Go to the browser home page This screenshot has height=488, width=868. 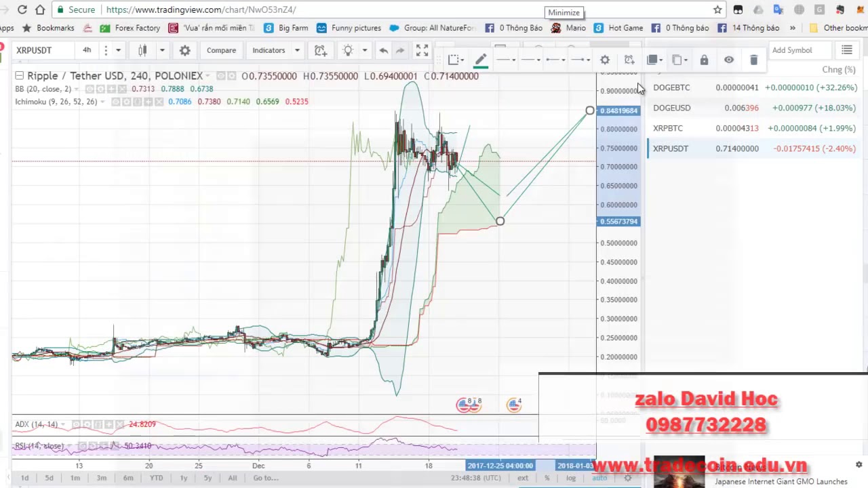click(x=40, y=9)
